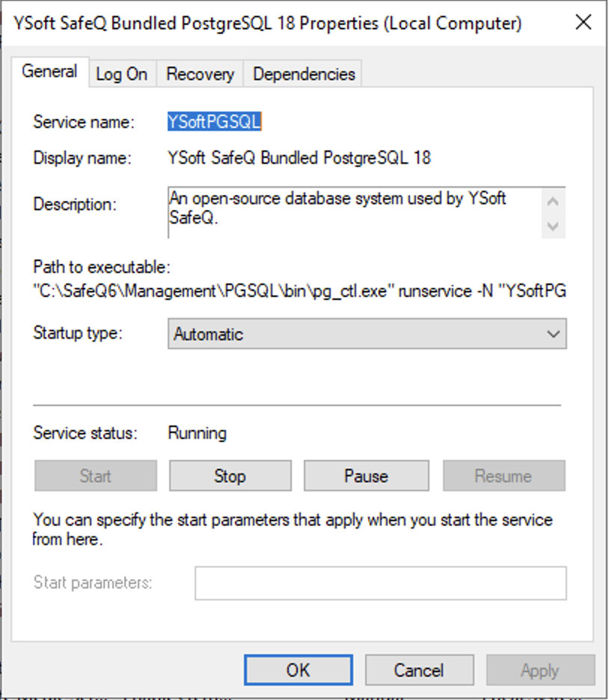The image size is (609, 700).
Task: Click the Start parameters text field
Action: 380,583
